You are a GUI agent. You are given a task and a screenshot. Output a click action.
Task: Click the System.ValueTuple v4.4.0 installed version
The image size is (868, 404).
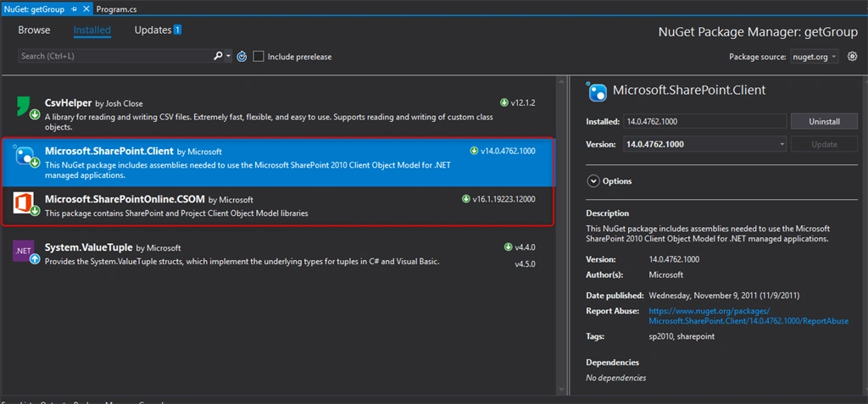pyautogui.click(x=525, y=247)
